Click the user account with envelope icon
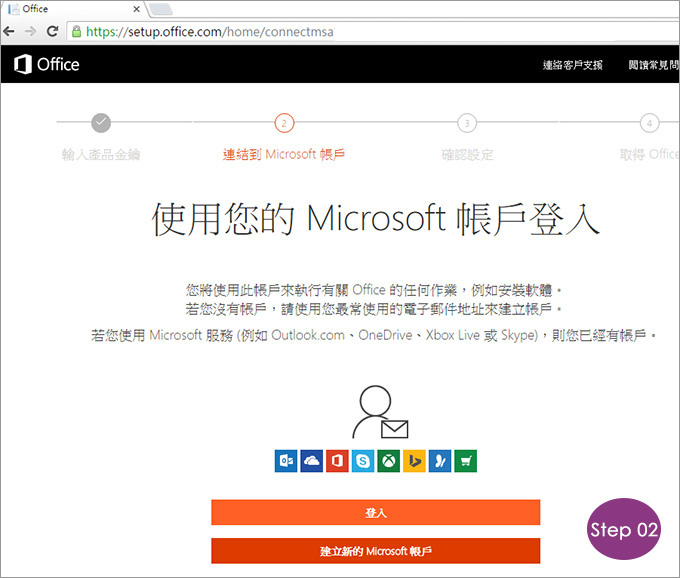Screen dimensions: 680x578 click(x=380, y=412)
